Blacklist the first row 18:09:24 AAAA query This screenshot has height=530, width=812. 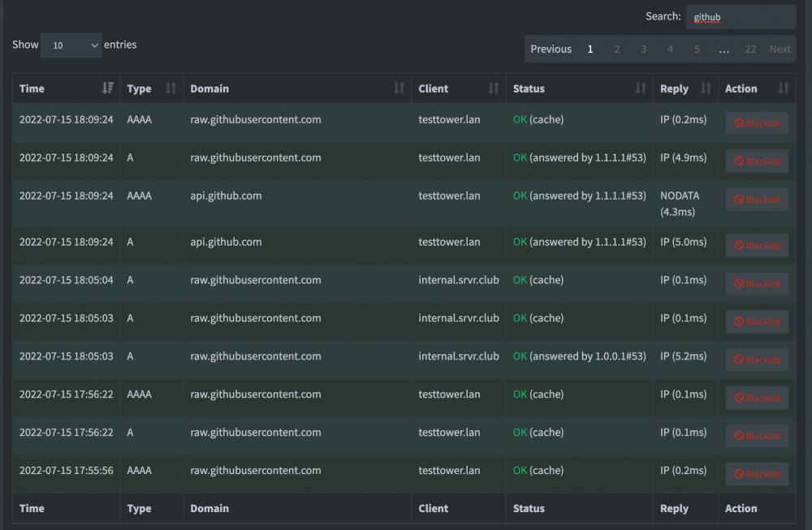tap(757, 123)
